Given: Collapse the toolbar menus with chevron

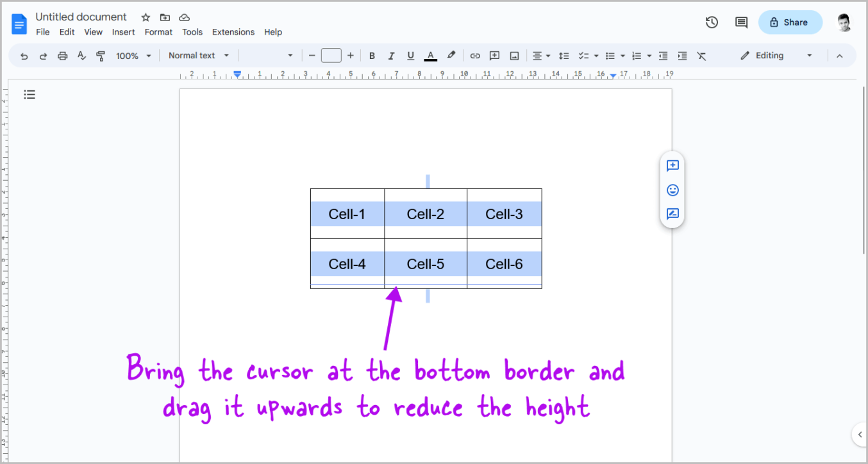Looking at the screenshot, I should (840, 56).
